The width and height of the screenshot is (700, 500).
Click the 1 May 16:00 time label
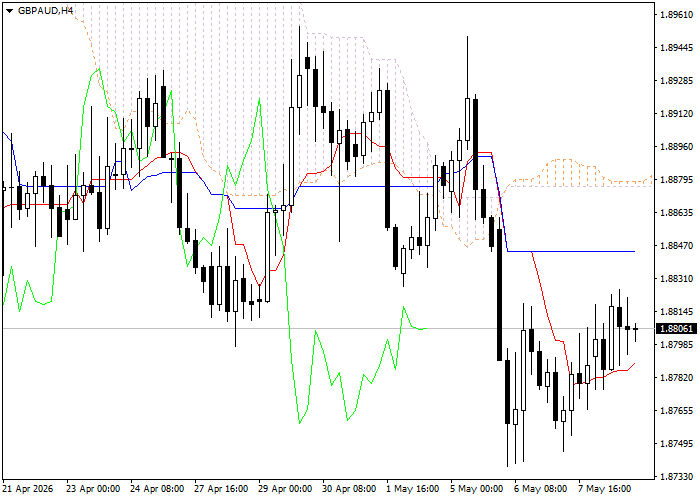click(x=412, y=489)
